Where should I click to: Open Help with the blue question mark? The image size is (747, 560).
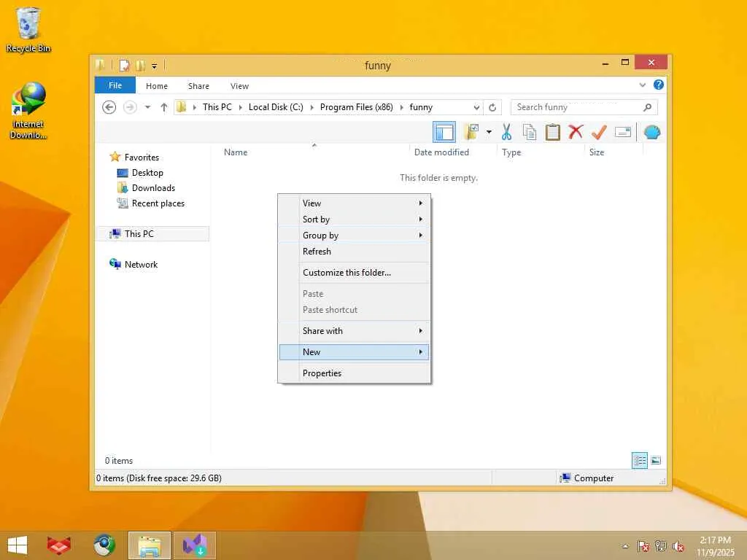pos(659,85)
